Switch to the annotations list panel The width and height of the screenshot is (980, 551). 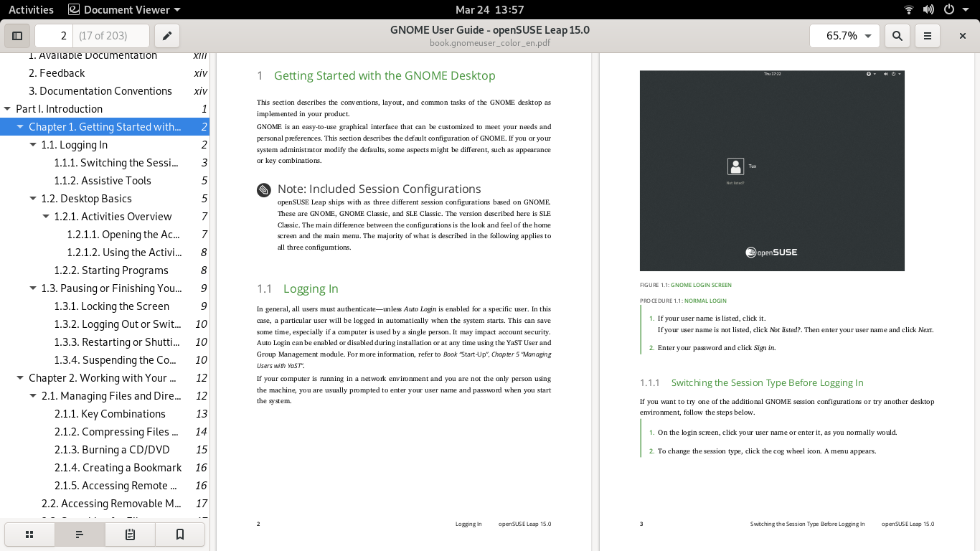click(129, 534)
